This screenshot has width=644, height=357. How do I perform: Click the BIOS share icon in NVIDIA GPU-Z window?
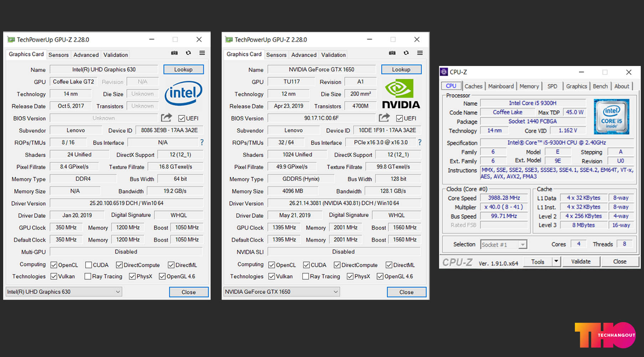[x=384, y=117]
